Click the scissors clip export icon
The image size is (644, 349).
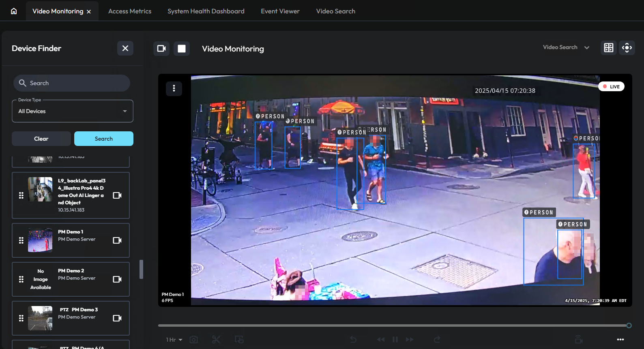tap(216, 340)
